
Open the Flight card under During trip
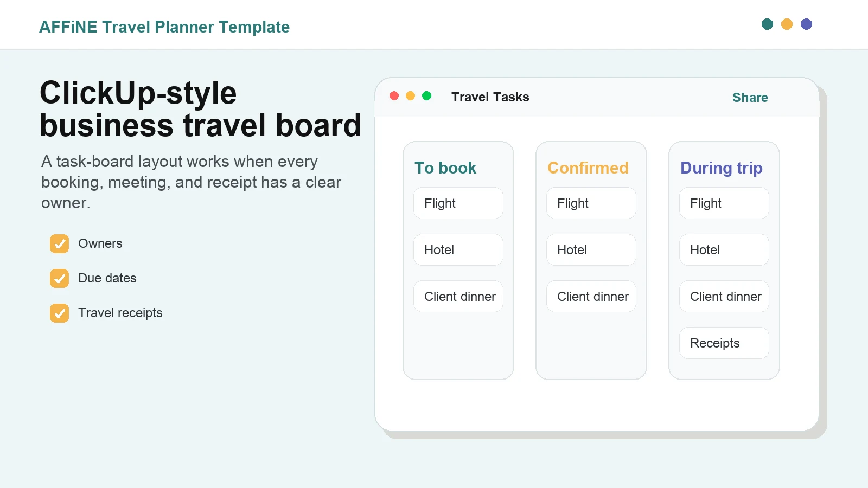(724, 203)
